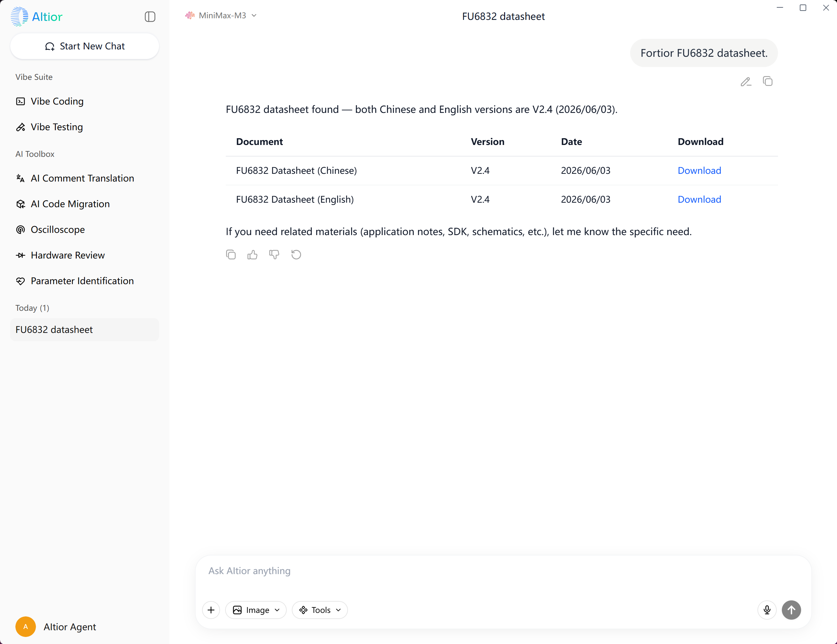Download the FU6832 English datasheet
This screenshot has width=837, height=644.
pos(699,199)
